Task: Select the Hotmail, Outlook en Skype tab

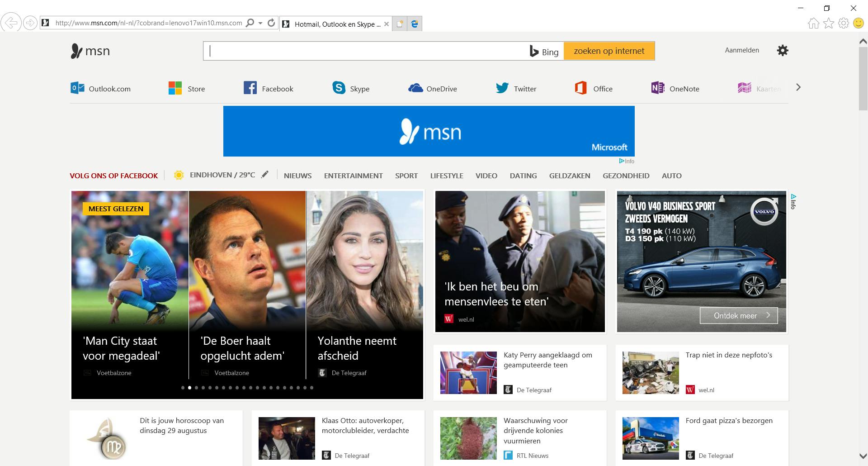Action: pyautogui.click(x=336, y=24)
